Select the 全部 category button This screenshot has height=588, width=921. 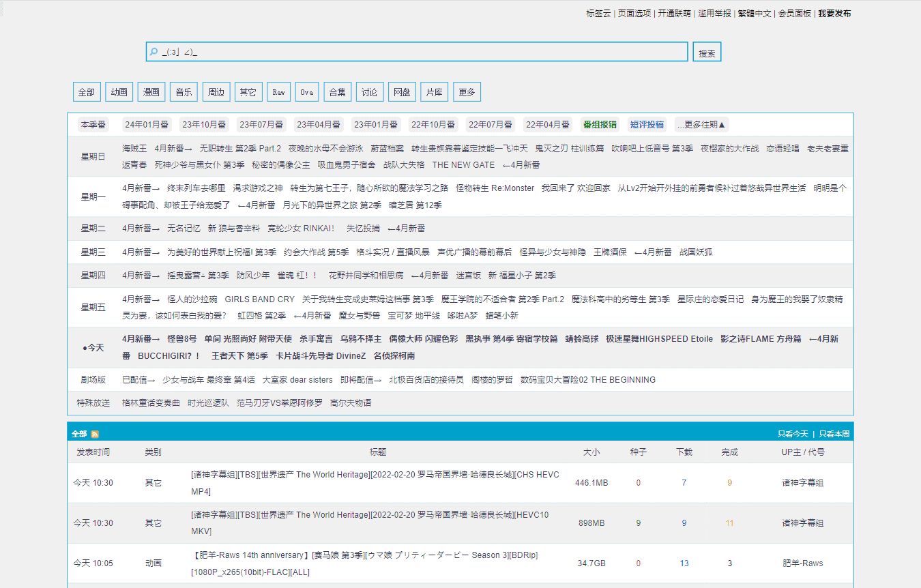click(87, 92)
